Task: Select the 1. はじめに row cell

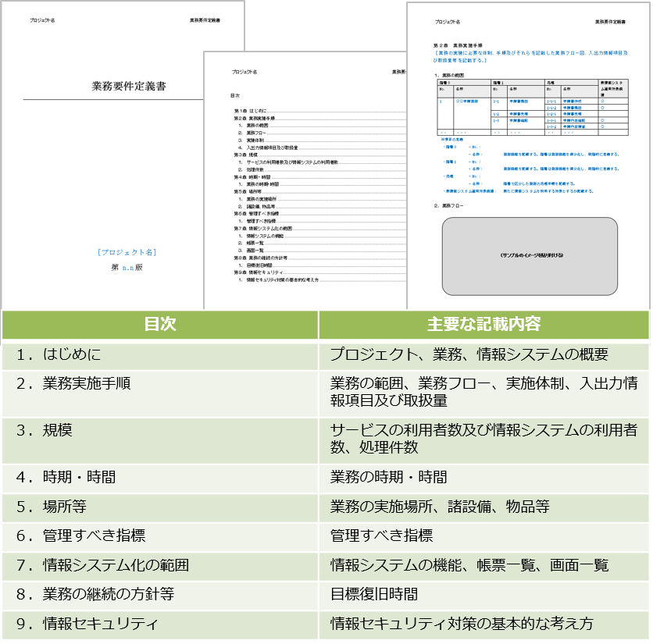Action: pos(160,355)
